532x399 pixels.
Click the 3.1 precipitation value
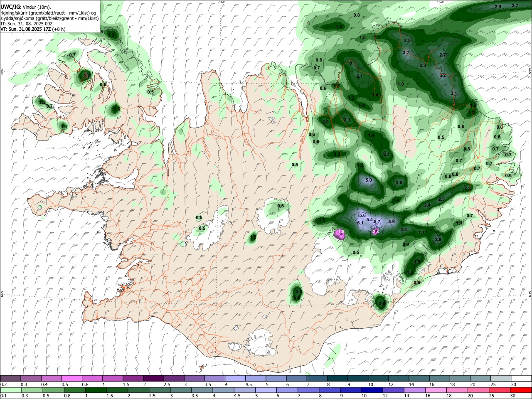tap(454, 94)
